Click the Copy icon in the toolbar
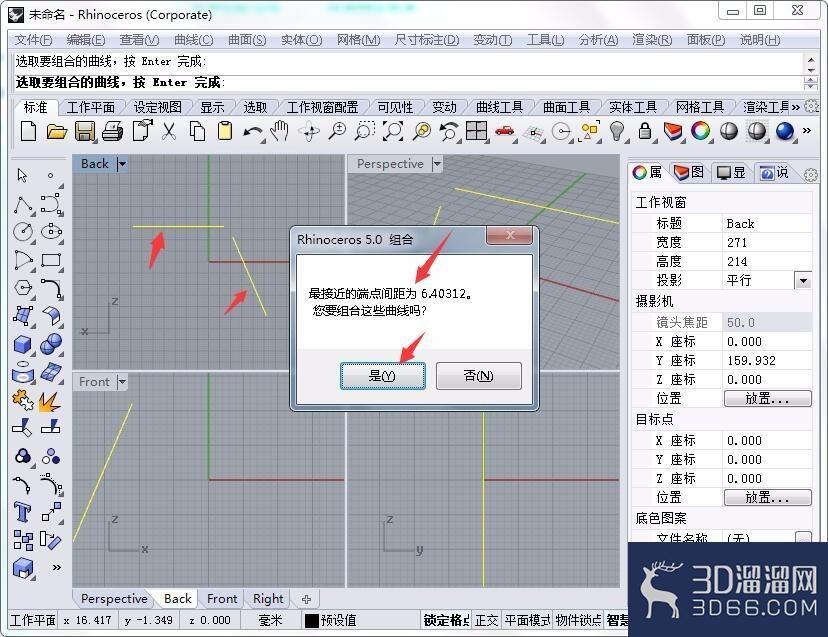 tap(197, 131)
